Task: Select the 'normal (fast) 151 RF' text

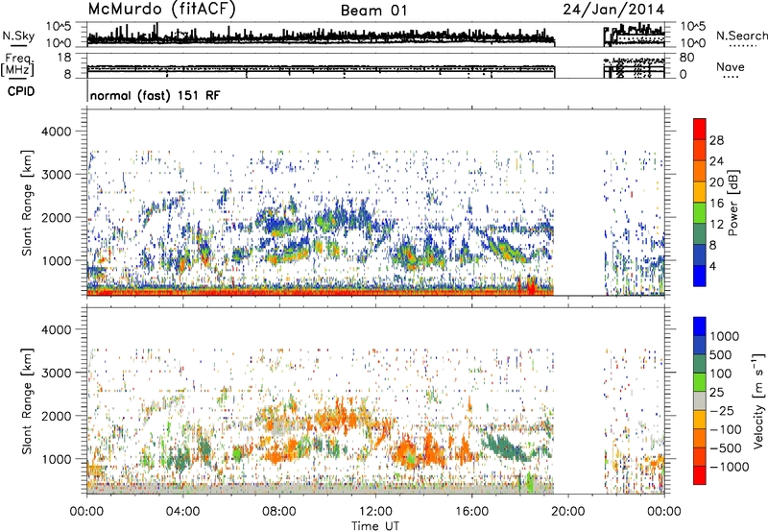Action: pos(156,95)
